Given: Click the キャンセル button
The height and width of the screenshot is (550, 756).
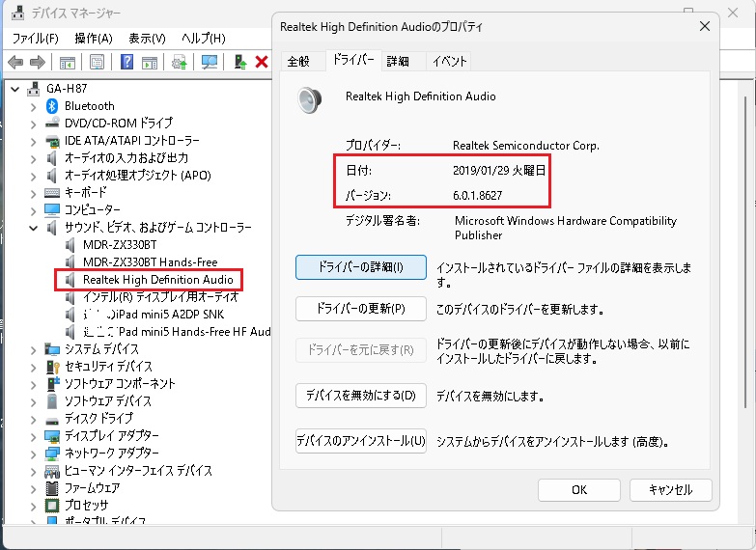Looking at the screenshot, I should coord(671,490).
